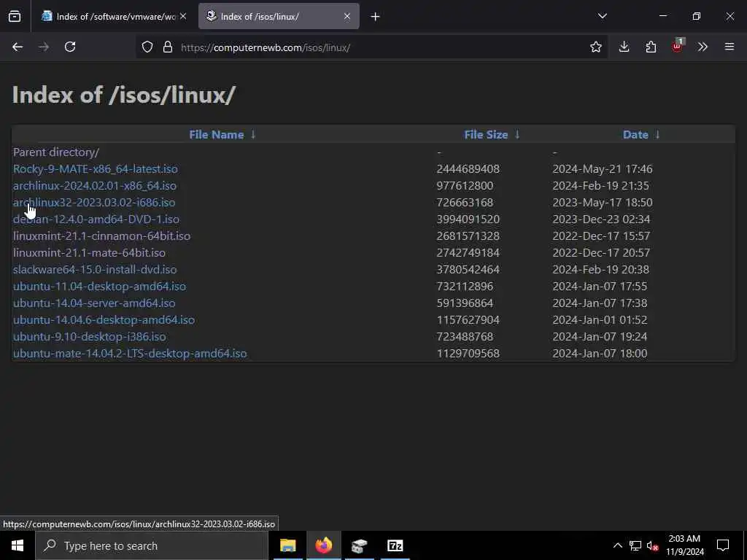The image size is (747, 560).
Task: Open the downloads panel
Action: point(624,47)
